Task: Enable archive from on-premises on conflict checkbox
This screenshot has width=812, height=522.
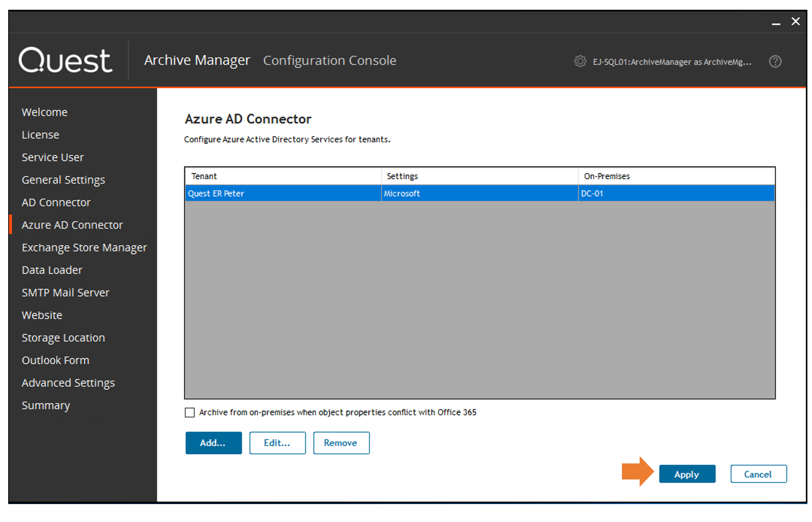Action: pyautogui.click(x=190, y=412)
